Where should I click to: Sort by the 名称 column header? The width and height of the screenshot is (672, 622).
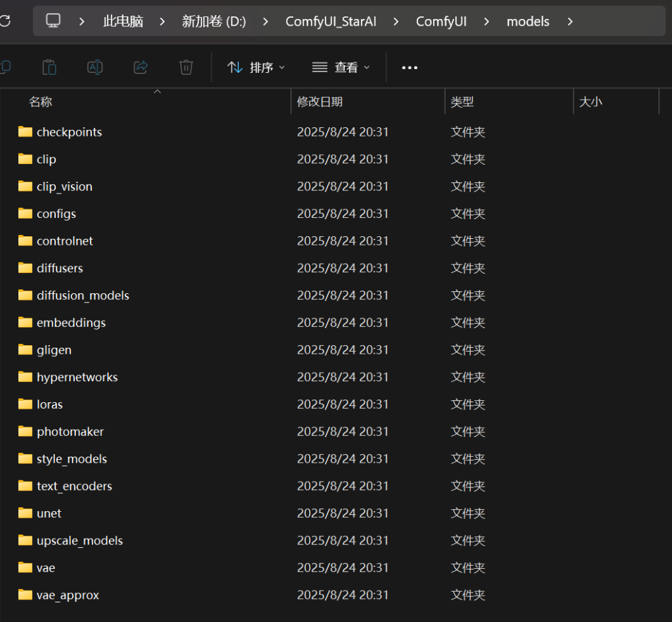pyautogui.click(x=41, y=102)
